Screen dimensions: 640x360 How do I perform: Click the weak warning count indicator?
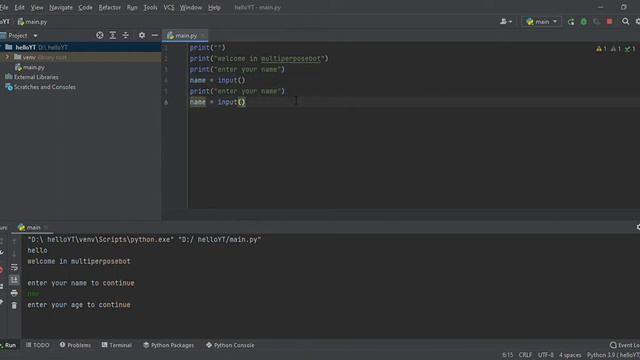(x=616, y=49)
